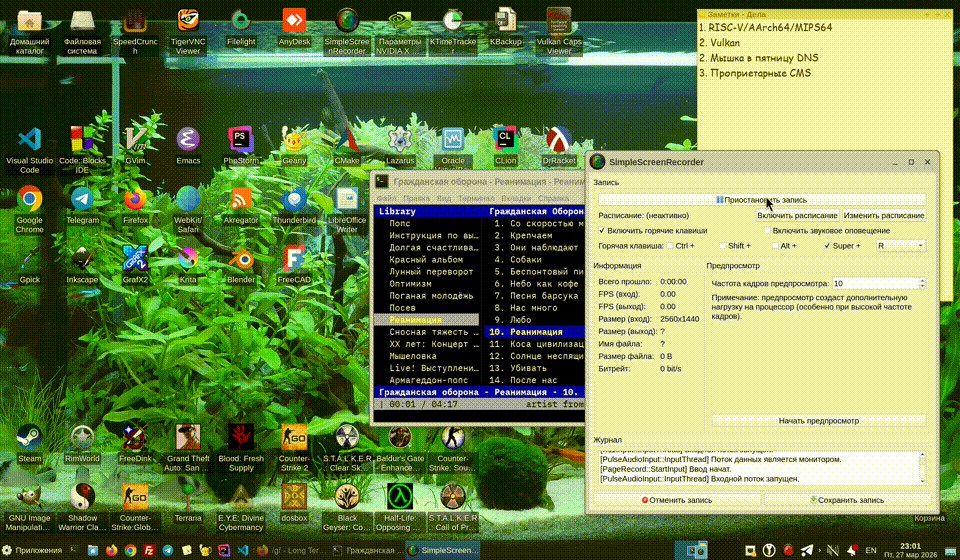Click the Включить расписание button
This screenshot has height=560, width=960.
coord(797,215)
